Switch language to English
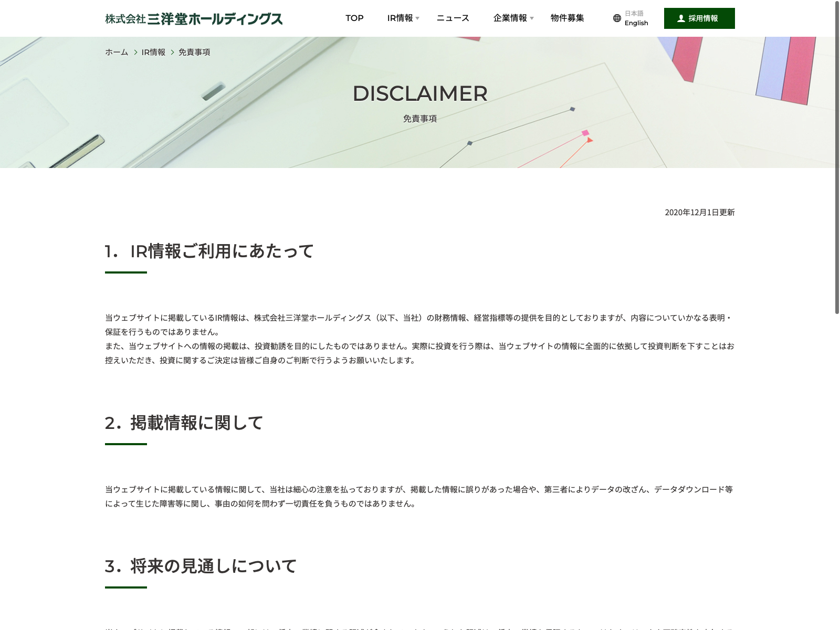The width and height of the screenshot is (840, 630). click(x=636, y=23)
